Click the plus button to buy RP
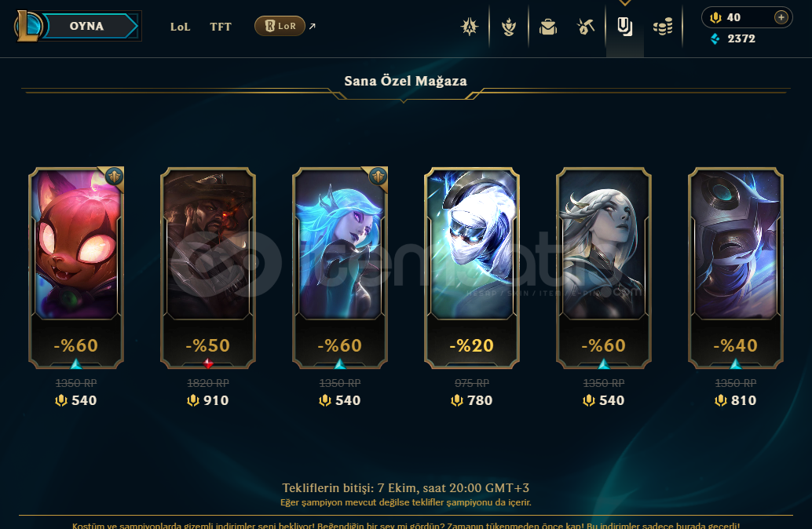The image size is (812, 529). coord(781,17)
